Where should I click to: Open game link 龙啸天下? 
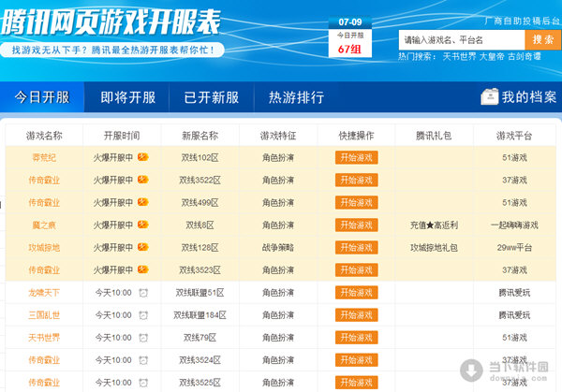44,293
